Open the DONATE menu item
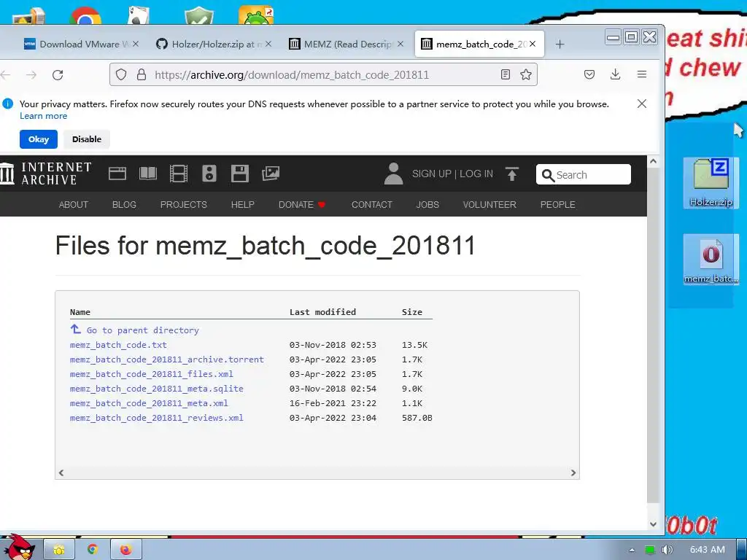This screenshot has height=560, width=747. click(x=301, y=205)
